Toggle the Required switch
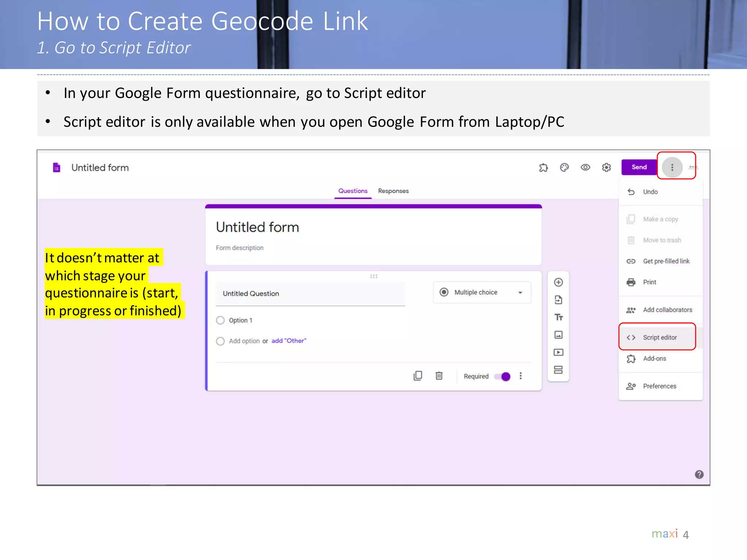Viewport: 747px width, 560px height. [502, 376]
